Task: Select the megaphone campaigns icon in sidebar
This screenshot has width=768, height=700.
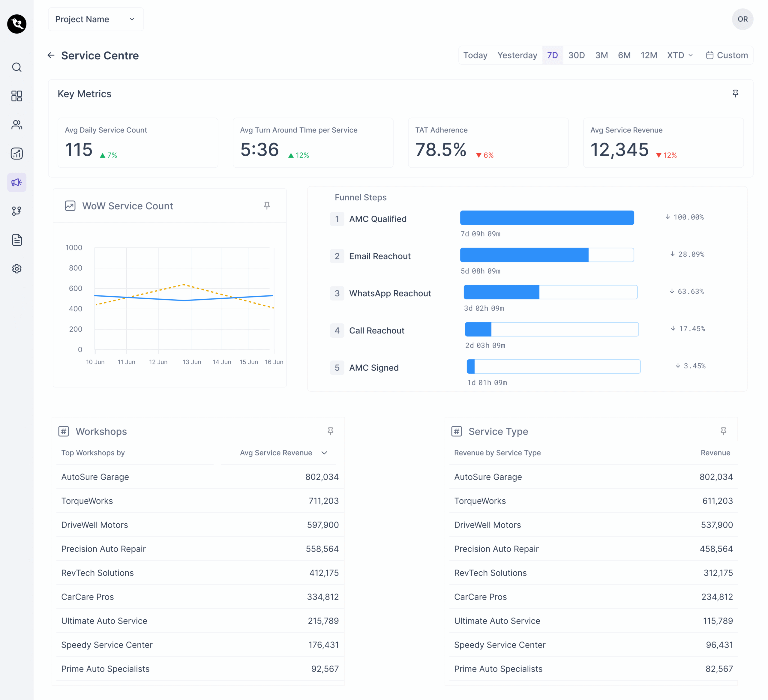Action: tap(17, 182)
